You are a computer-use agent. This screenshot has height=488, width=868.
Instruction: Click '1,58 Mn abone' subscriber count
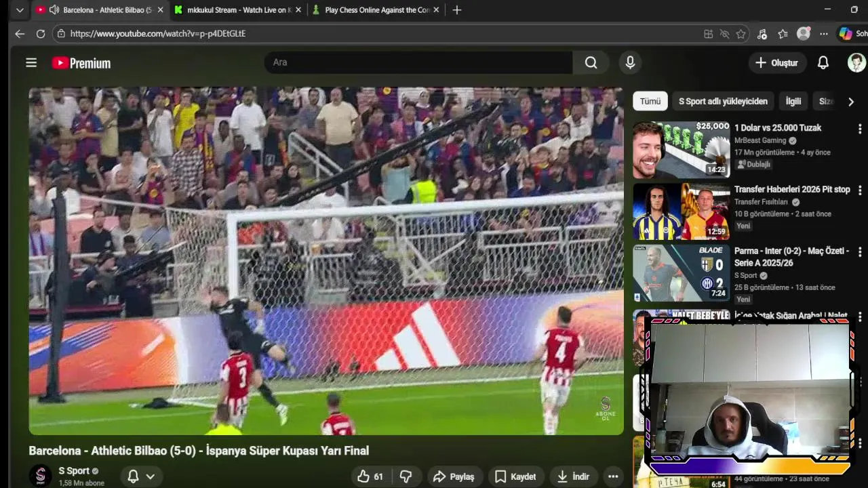[x=81, y=483]
